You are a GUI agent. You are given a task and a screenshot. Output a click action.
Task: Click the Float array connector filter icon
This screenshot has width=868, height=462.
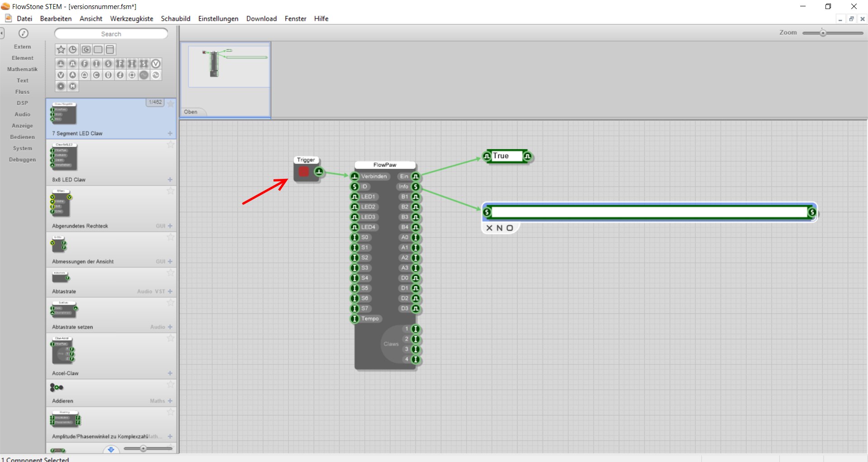120,64
